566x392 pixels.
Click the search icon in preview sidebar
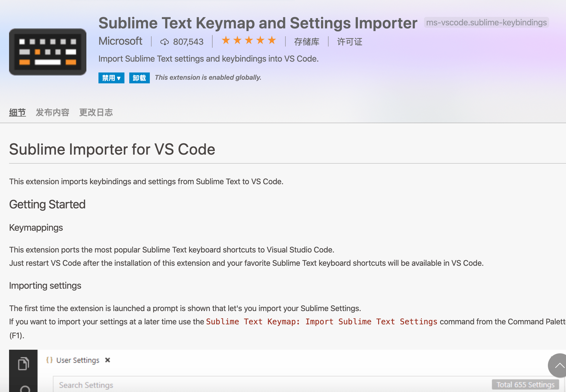tap(25, 389)
